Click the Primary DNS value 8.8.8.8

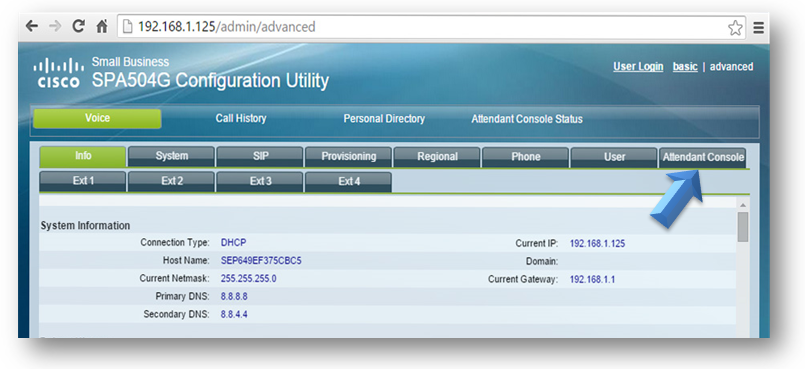(234, 296)
